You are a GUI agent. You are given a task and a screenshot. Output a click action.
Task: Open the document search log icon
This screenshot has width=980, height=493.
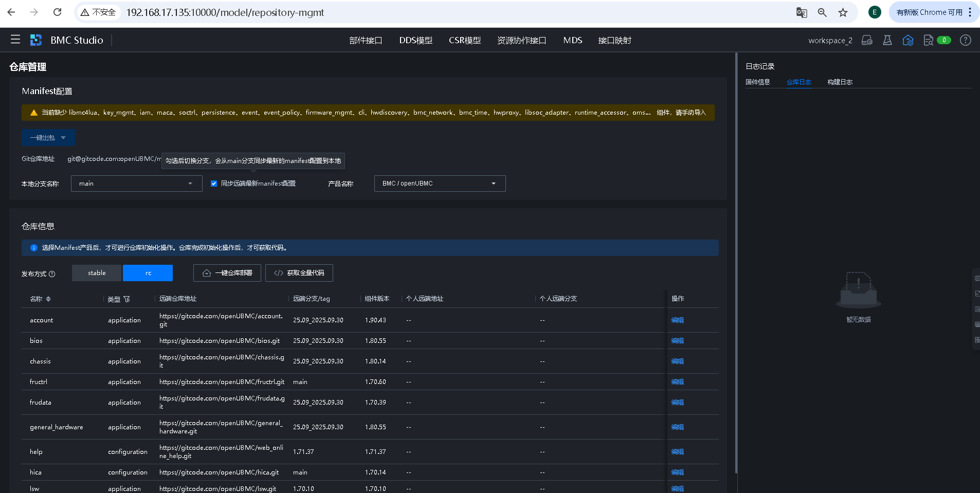[x=928, y=40]
